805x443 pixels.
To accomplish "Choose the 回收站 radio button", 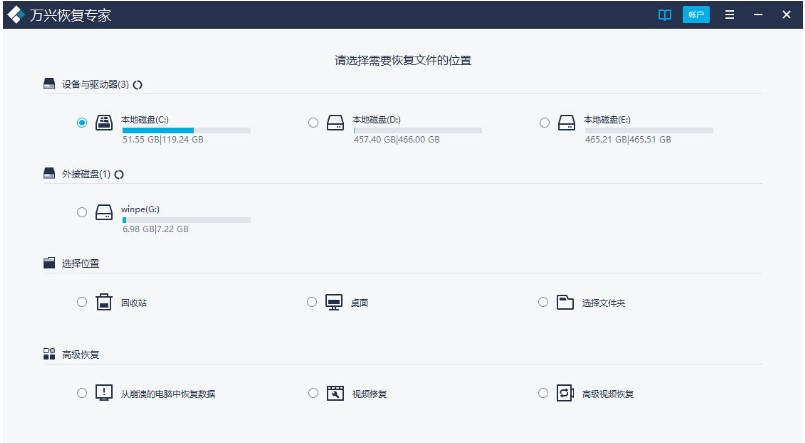I will 82,302.
